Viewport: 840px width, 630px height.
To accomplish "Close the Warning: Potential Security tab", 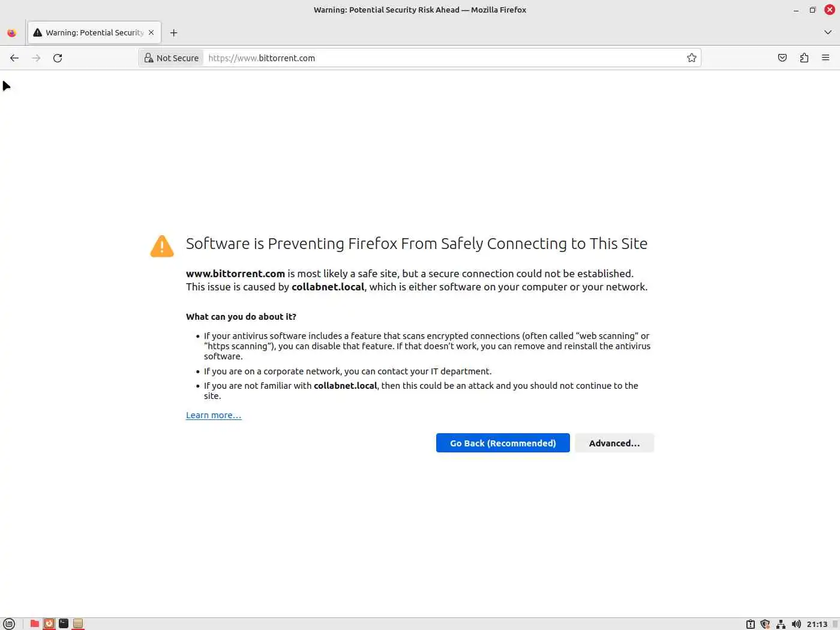I will tap(151, 32).
